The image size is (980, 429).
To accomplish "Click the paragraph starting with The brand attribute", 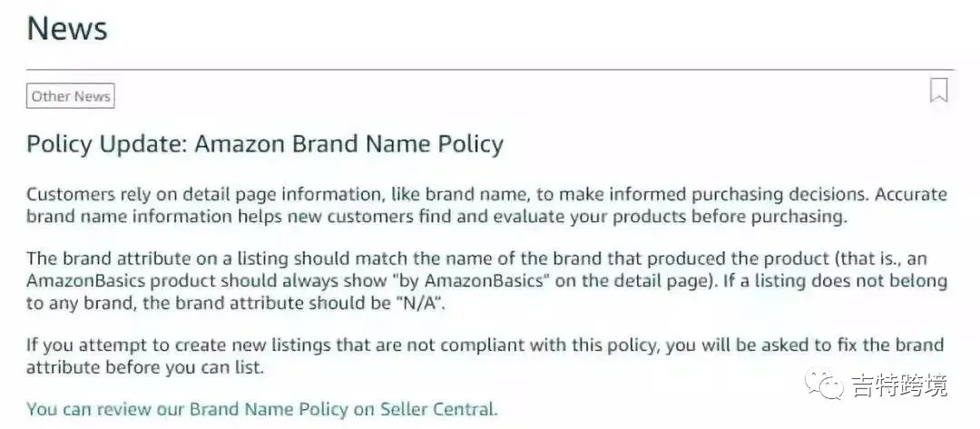I will tap(487, 281).
